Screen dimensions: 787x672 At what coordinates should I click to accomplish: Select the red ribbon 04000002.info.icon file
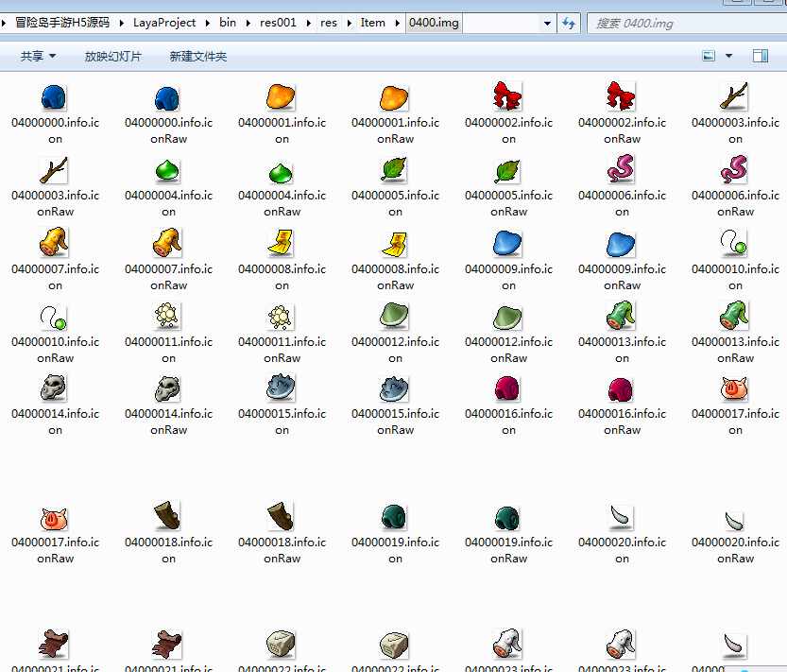pyautogui.click(x=508, y=98)
